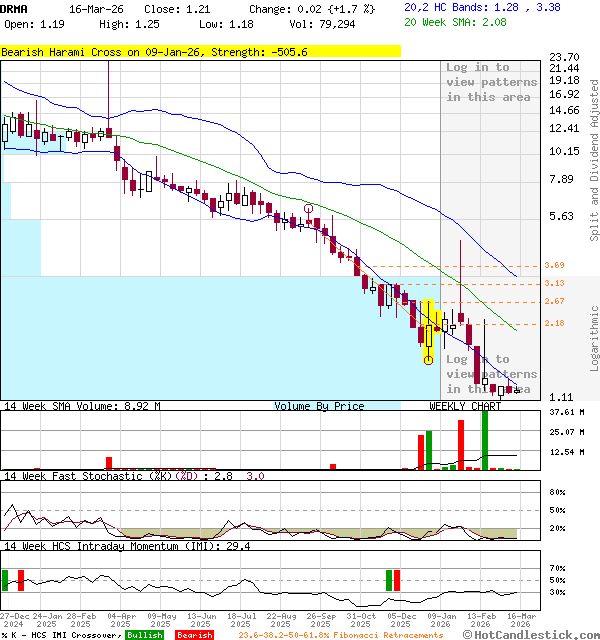Image resolution: width=600 pixels, height=640 pixels.
Task: Click the red volume bar near 04-Apr
Action: [109, 462]
